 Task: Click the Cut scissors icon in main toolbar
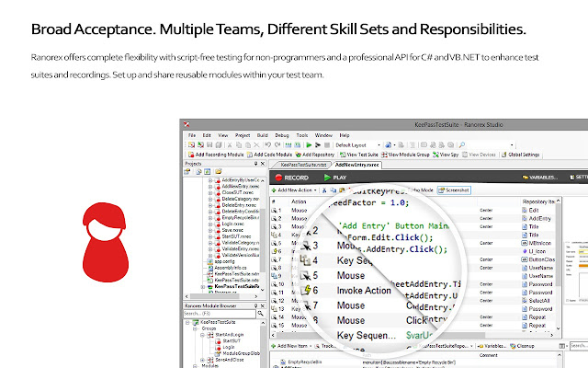tap(230, 145)
